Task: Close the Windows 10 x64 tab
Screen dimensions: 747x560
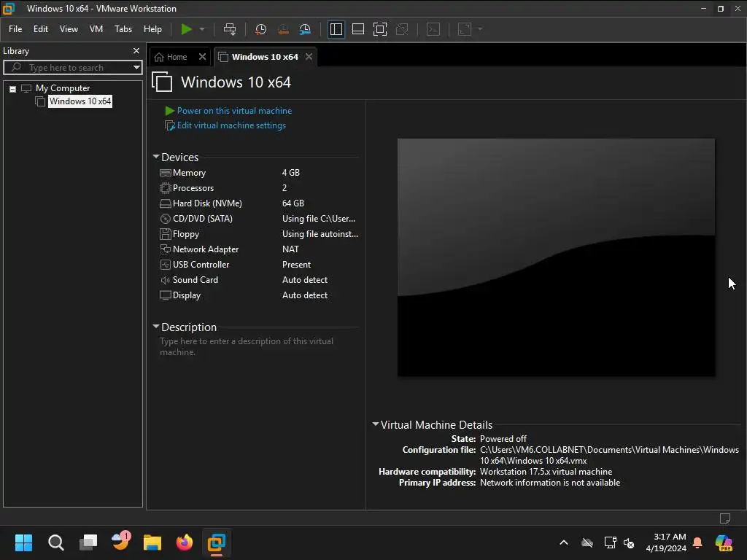Action: (x=309, y=57)
